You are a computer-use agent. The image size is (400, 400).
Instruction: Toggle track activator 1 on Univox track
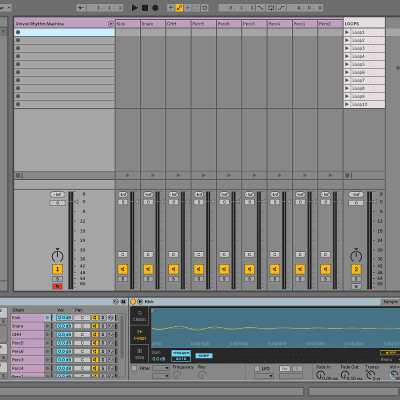click(57, 269)
